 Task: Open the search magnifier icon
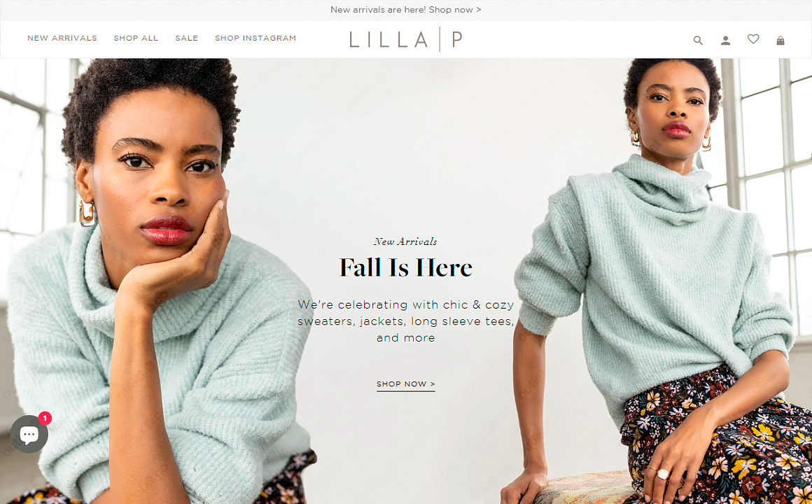(x=698, y=41)
